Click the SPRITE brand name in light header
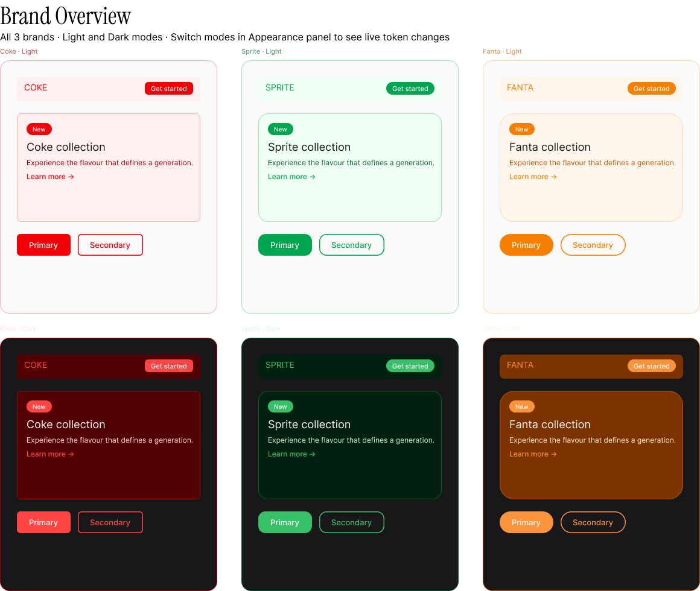 [x=280, y=88]
